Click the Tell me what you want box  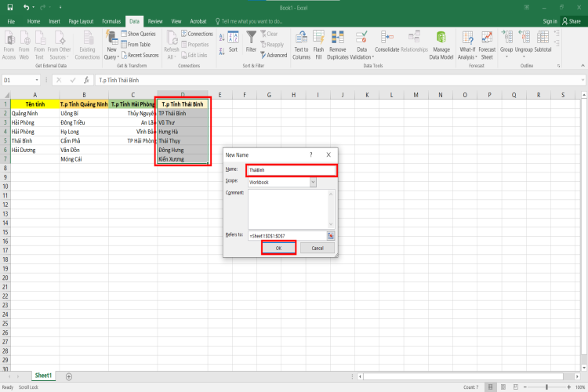[249, 21]
